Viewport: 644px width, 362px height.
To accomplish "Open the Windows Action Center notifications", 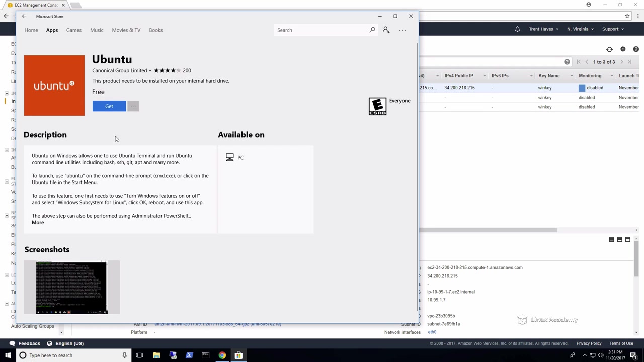I will (x=633, y=355).
